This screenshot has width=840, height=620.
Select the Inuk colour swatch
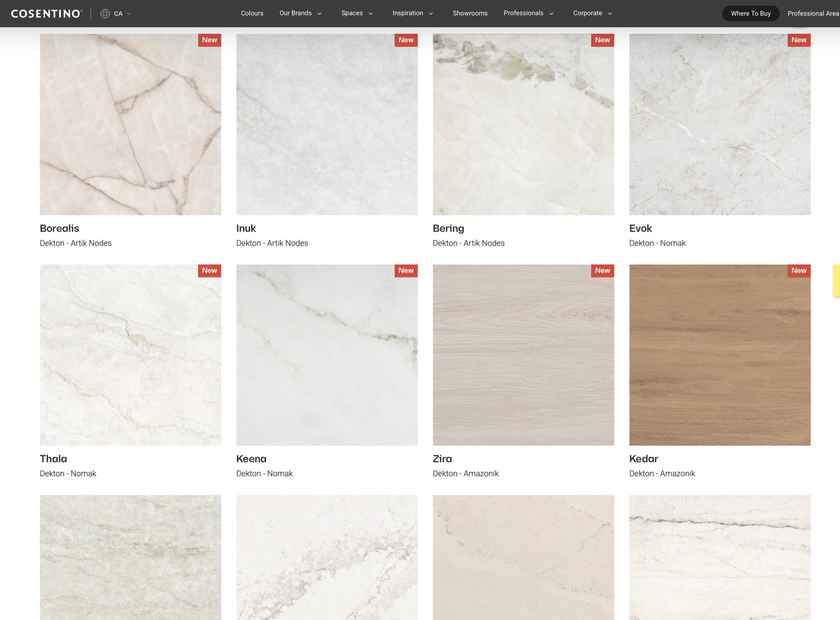point(327,124)
